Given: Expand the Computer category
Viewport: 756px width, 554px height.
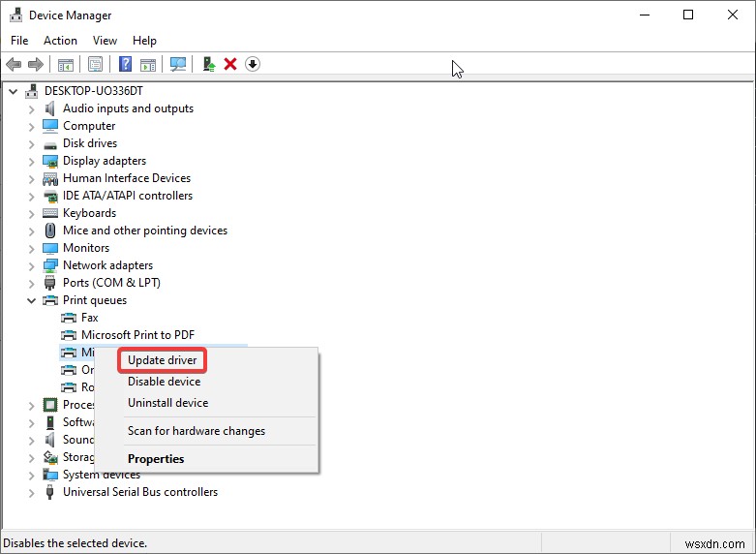Looking at the screenshot, I should coord(31,127).
